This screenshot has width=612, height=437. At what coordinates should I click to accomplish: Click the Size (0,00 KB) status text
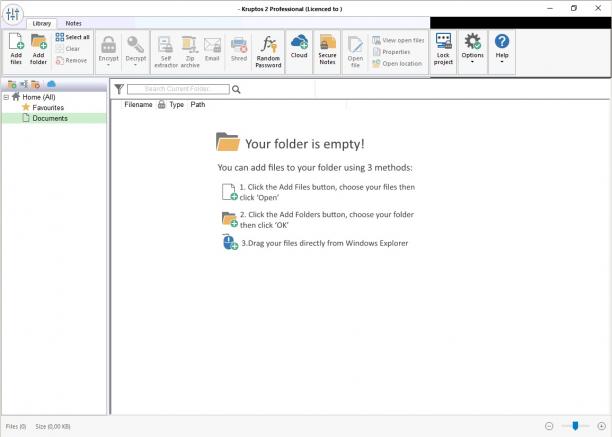53,426
